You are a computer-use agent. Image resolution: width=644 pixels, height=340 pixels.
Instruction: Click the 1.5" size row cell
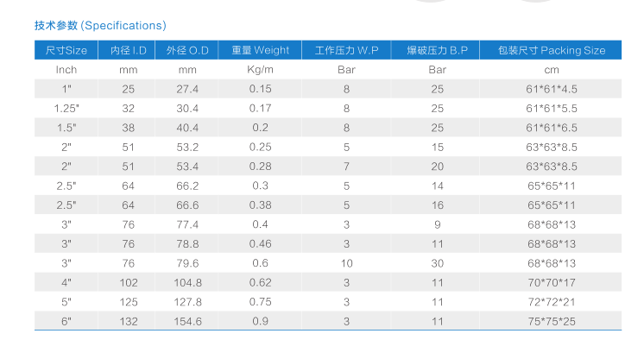point(66,128)
